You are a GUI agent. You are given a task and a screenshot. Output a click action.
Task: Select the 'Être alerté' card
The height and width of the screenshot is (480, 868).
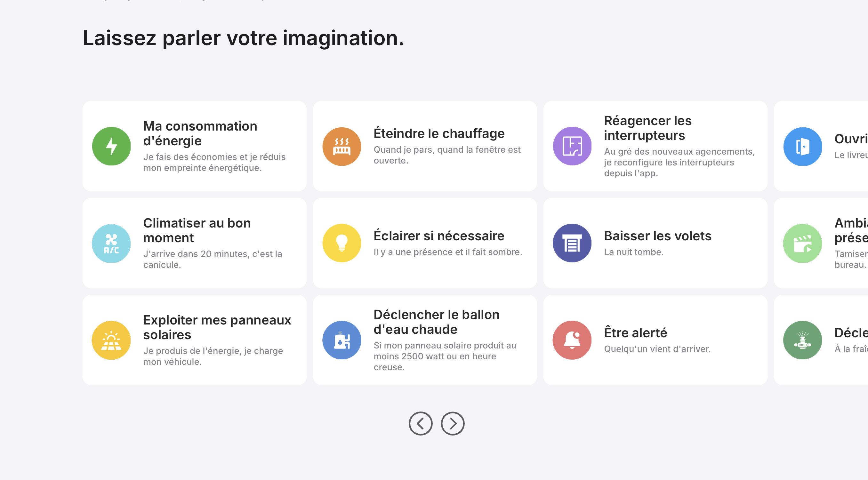coord(655,340)
